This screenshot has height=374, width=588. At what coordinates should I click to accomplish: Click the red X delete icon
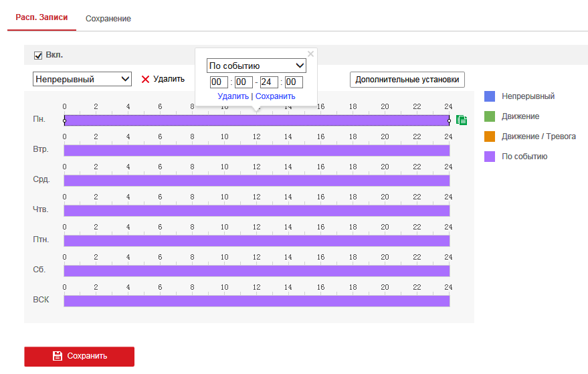click(x=146, y=79)
